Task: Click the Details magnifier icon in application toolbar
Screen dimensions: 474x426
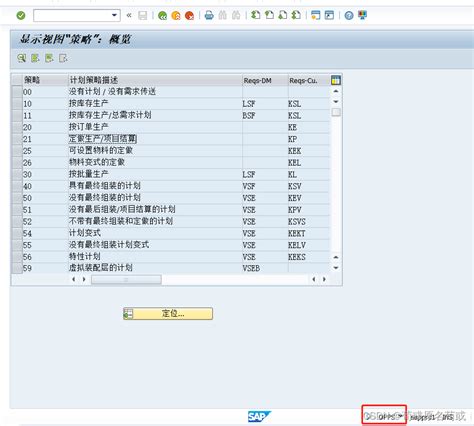Action: [22, 58]
